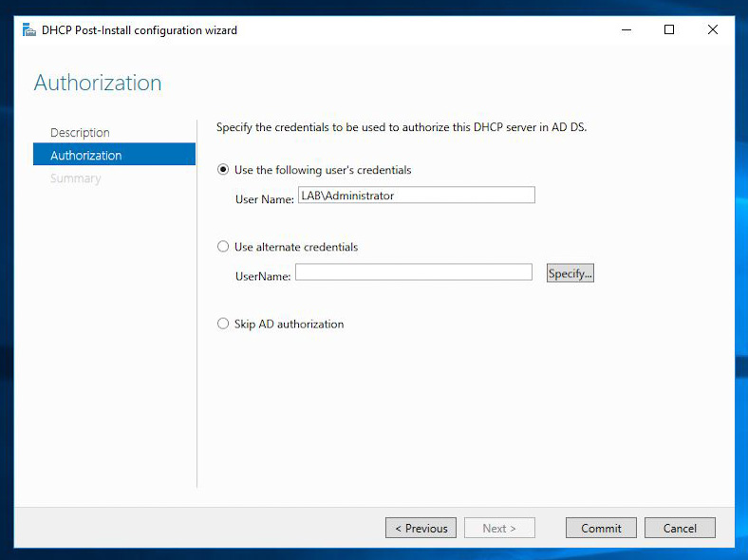Close the wizard with the X button
Screen dimensions: 748x560
[713, 29]
